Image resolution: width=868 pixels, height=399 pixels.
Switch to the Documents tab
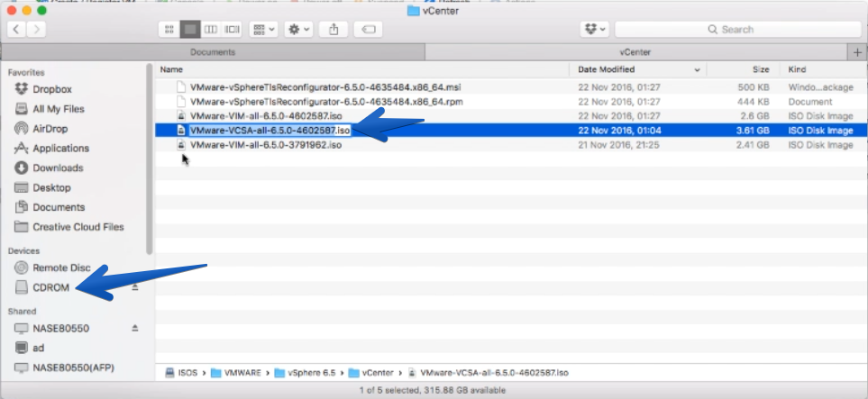coord(213,52)
